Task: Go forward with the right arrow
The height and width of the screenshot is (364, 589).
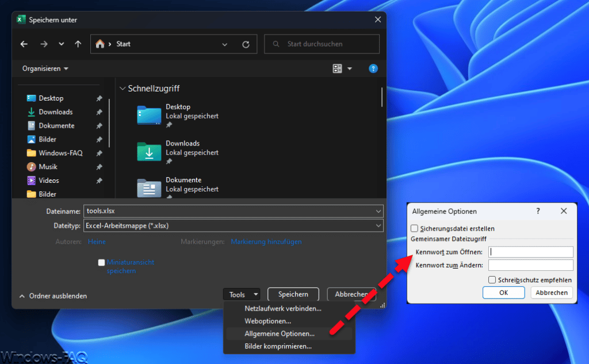Action: pyautogui.click(x=44, y=44)
